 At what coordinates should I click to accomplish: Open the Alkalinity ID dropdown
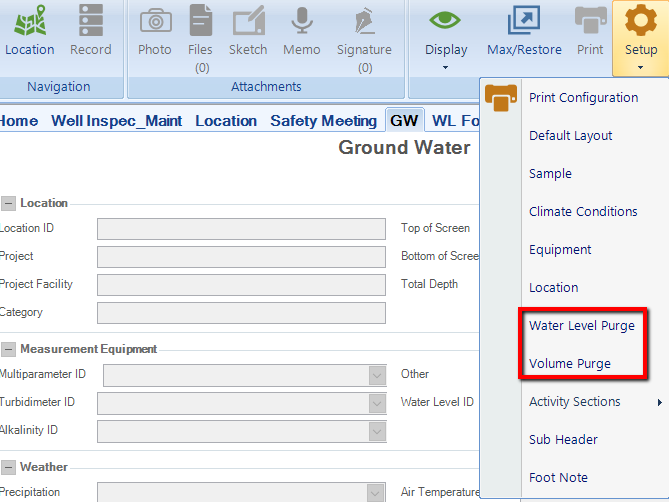click(377, 432)
